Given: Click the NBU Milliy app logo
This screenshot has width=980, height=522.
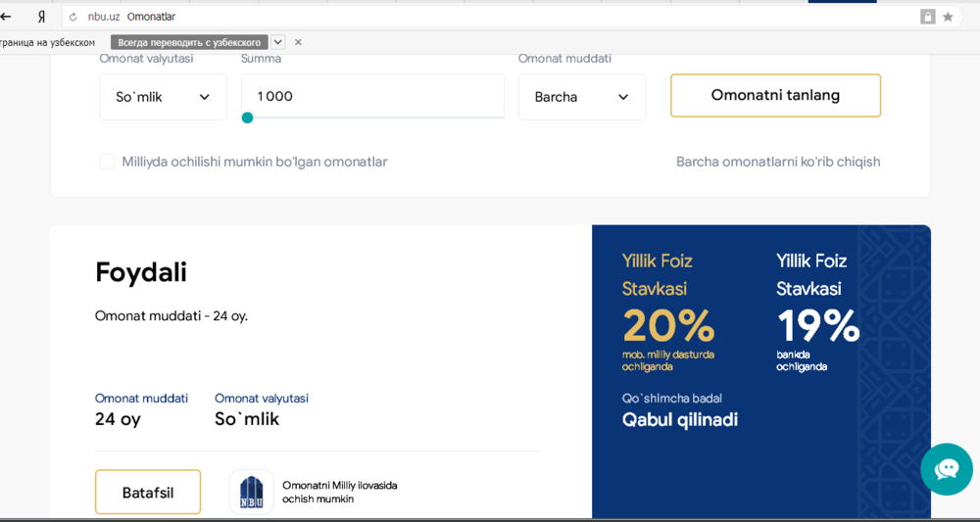Looking at the screenshot, I should coord(252,492).
